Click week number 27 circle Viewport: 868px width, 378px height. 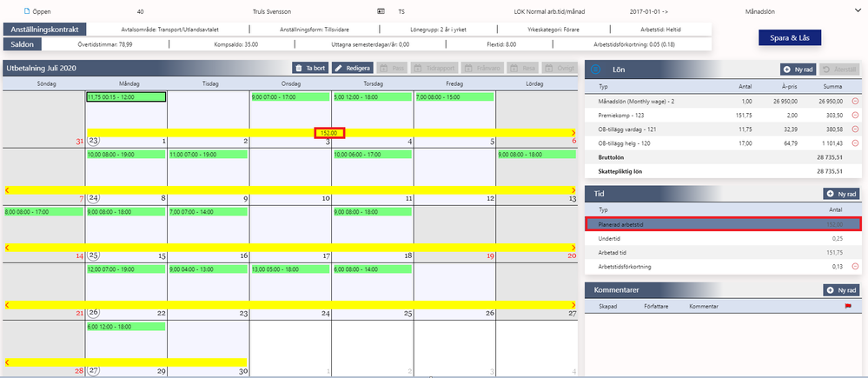[x=93, y=371]
